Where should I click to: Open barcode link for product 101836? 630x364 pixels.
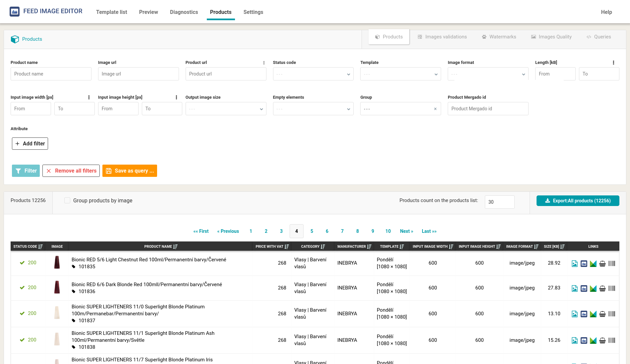point(612,288)
